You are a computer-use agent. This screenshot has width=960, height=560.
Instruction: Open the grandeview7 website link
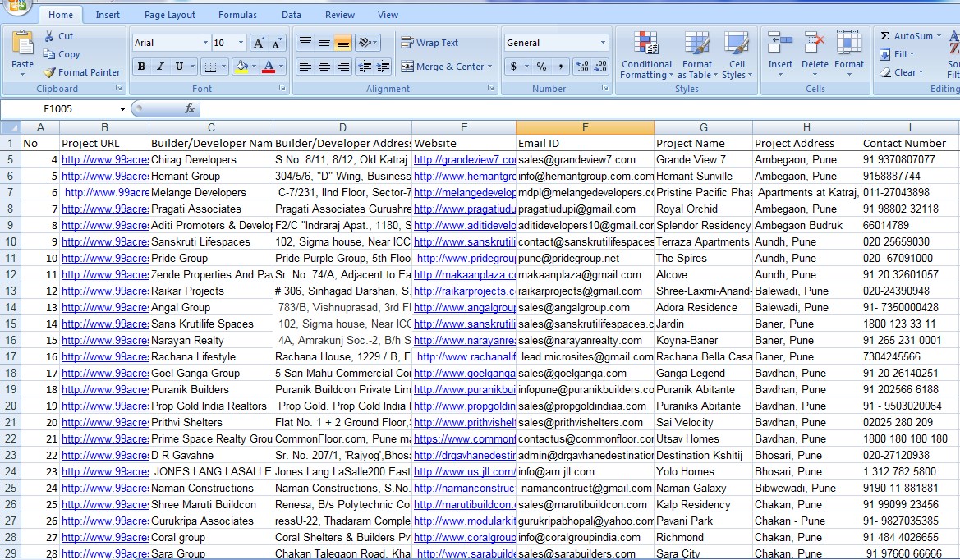click(465, 160)
